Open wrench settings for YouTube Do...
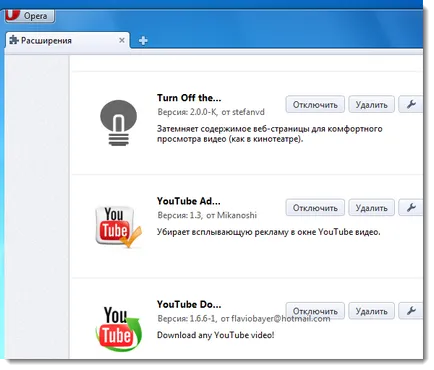The image size is (434, 370). (411, 311)
